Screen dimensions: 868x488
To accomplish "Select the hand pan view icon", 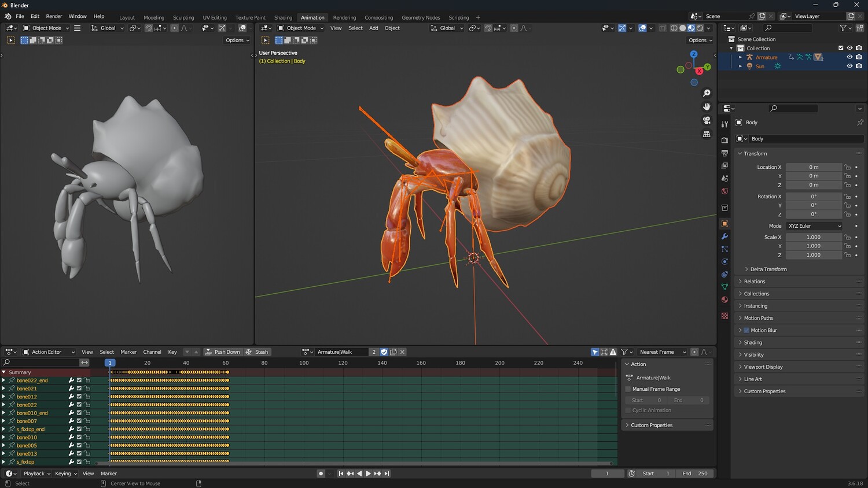I will tap(707, 107).
